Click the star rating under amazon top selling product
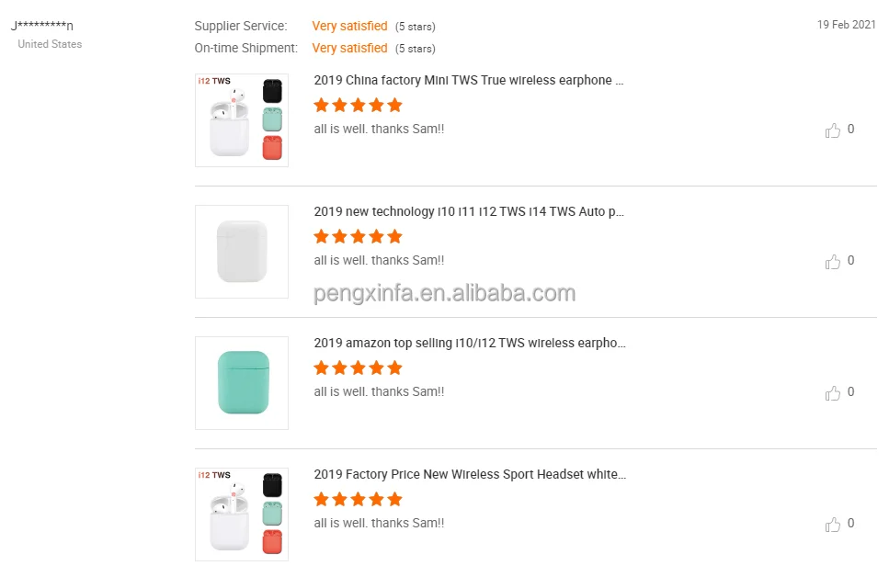The image size is (889, 588). pos(359,367)
